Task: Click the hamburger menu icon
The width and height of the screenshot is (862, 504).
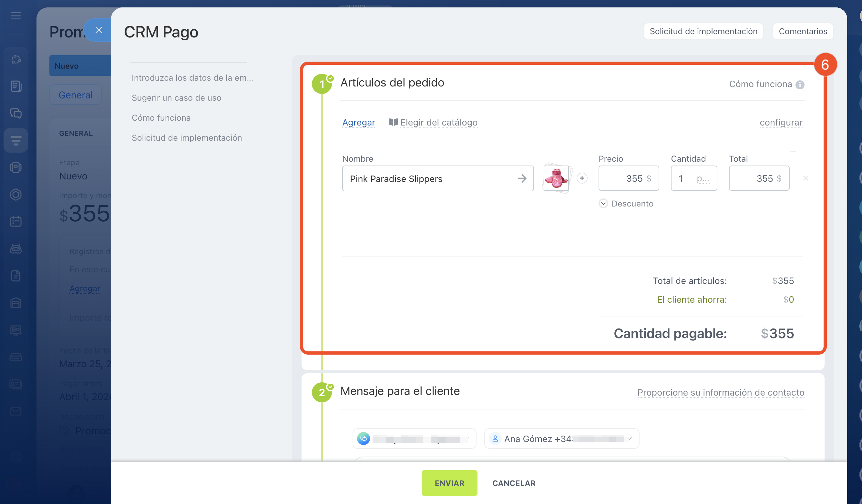Action: click(x=16, y=16)
